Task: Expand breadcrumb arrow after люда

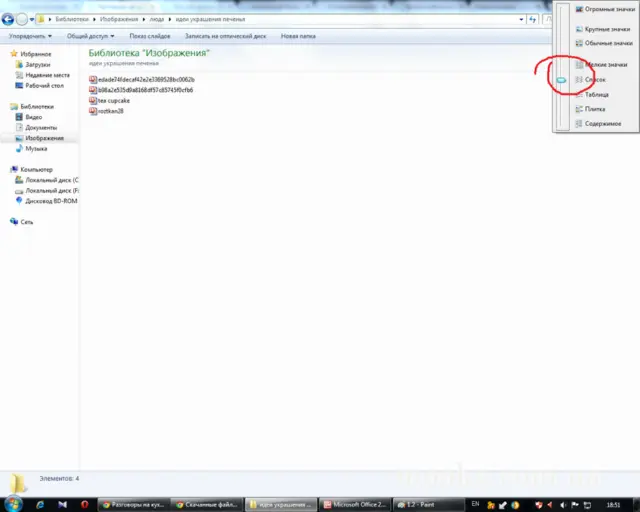Action: (170, 19)
